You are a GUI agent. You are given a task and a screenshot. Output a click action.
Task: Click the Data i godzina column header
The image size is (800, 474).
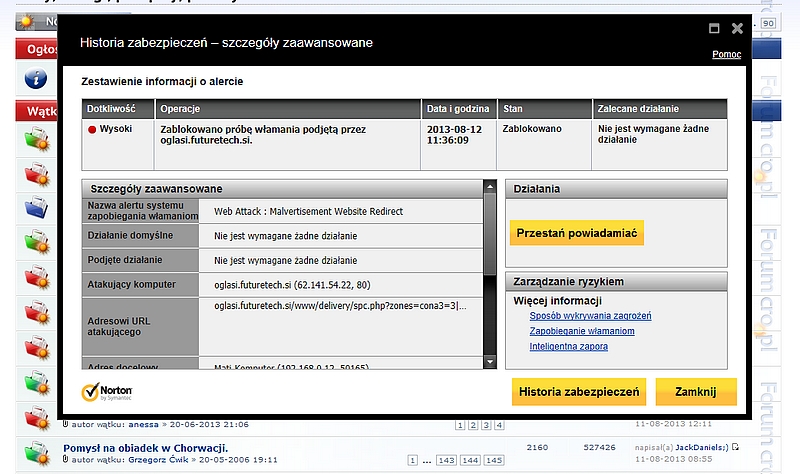tap(457, 107)
